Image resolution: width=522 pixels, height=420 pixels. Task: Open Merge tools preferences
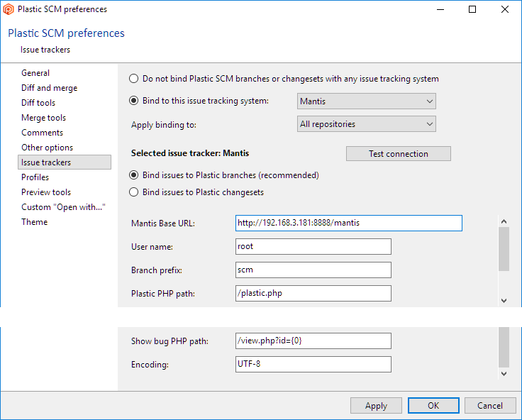coord(43,118)
